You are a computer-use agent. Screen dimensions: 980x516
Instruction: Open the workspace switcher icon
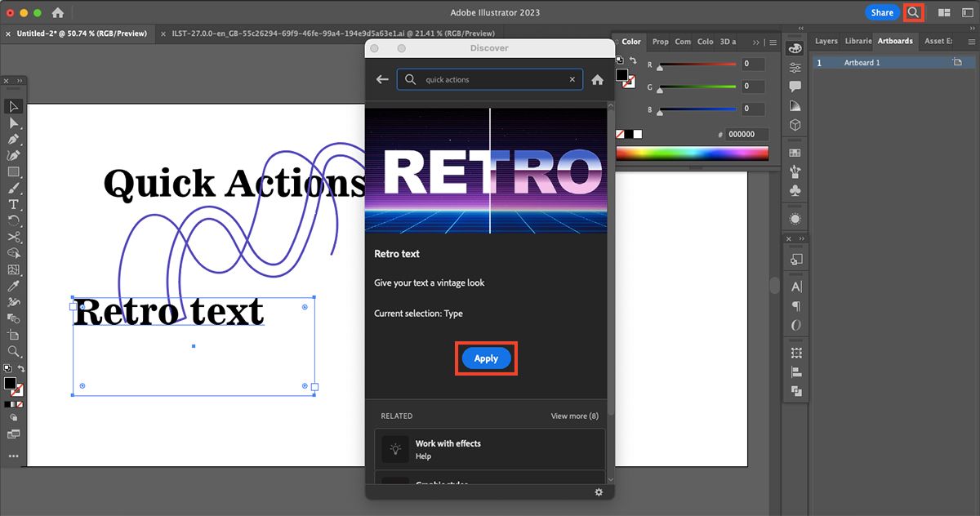pos(968,12)
